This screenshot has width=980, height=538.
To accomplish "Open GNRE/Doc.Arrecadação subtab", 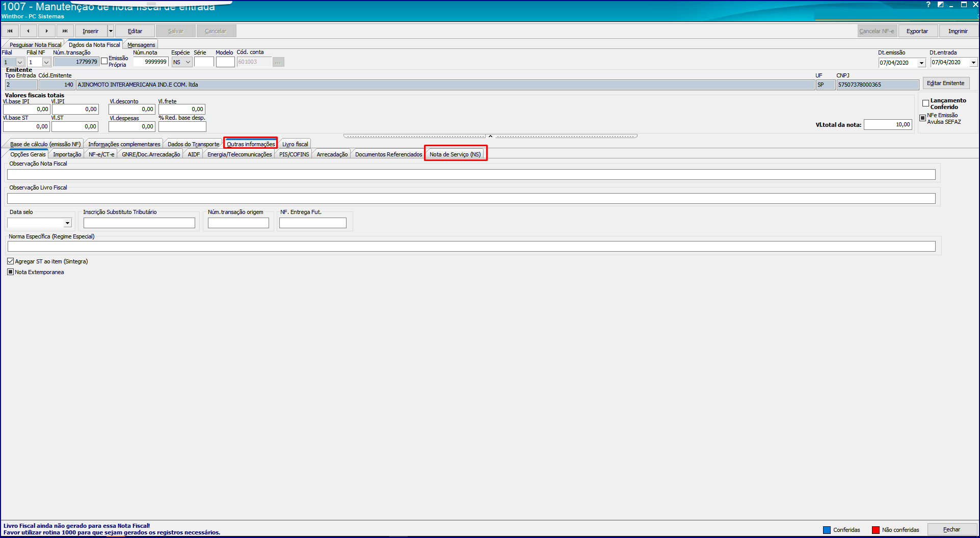I will coord(151,154).
